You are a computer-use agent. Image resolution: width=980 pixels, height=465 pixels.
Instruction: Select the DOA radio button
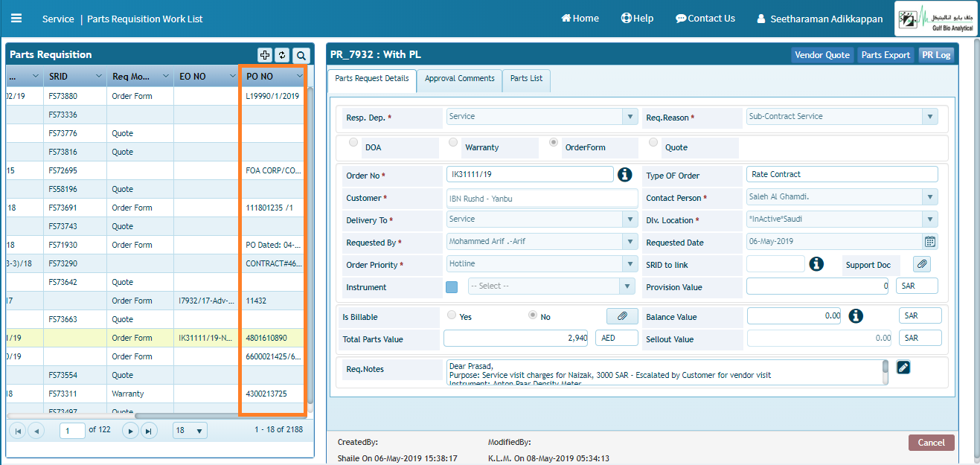[353, 143]
